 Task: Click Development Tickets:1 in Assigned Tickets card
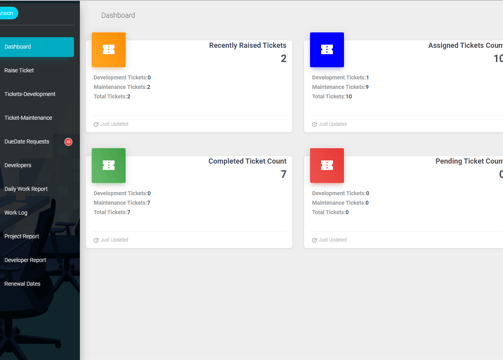point(340,77)
